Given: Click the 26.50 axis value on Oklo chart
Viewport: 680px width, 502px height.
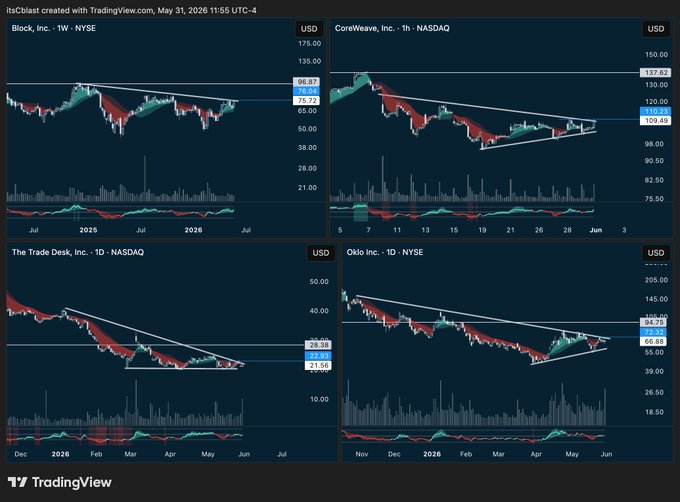Looking at the screenshot, I should [x=654, y=392].
